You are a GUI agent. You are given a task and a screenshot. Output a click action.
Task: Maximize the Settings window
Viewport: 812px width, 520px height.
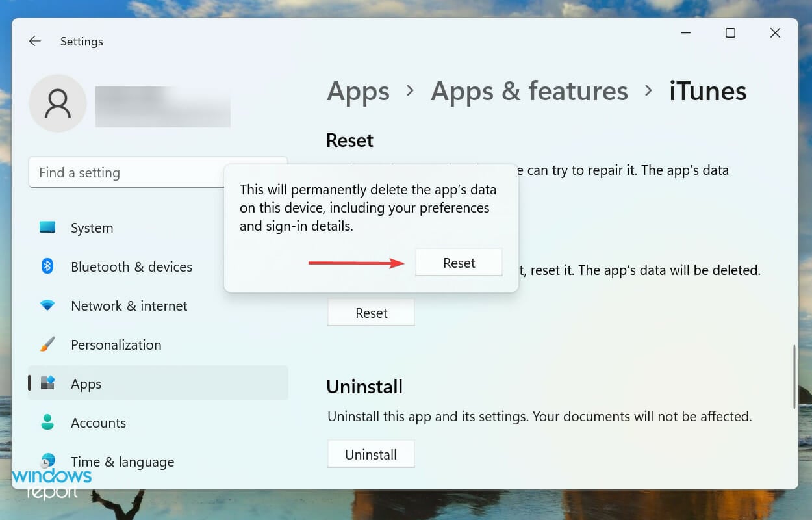[730, 33]
